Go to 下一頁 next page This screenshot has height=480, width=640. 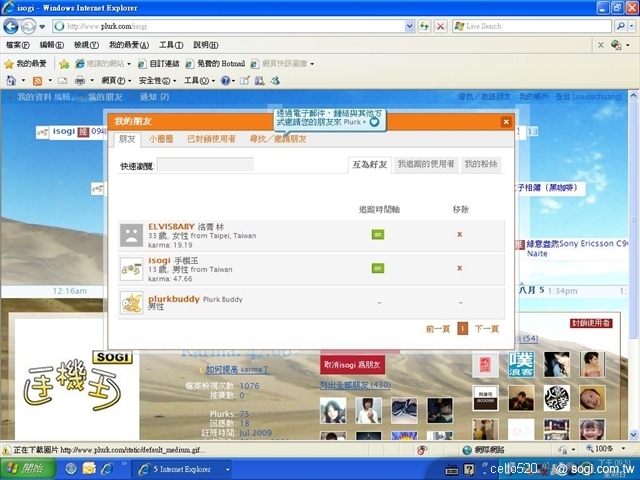coord(487,329)
